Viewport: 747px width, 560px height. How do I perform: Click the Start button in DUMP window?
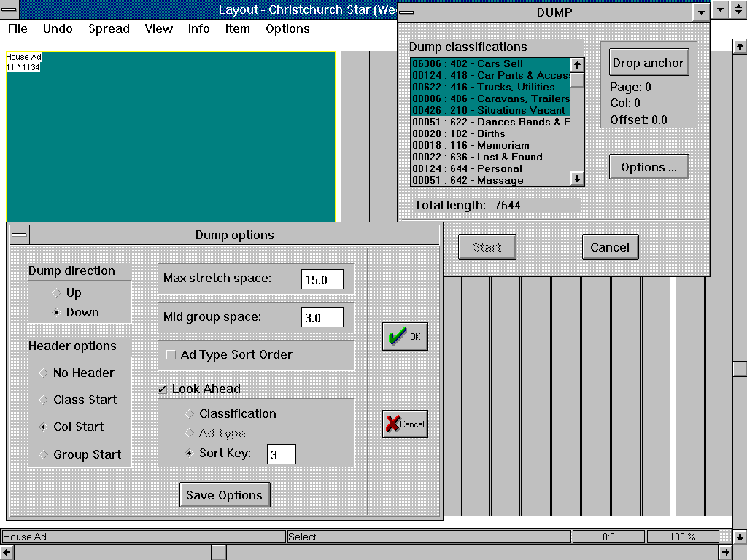[x=487, y=246]
